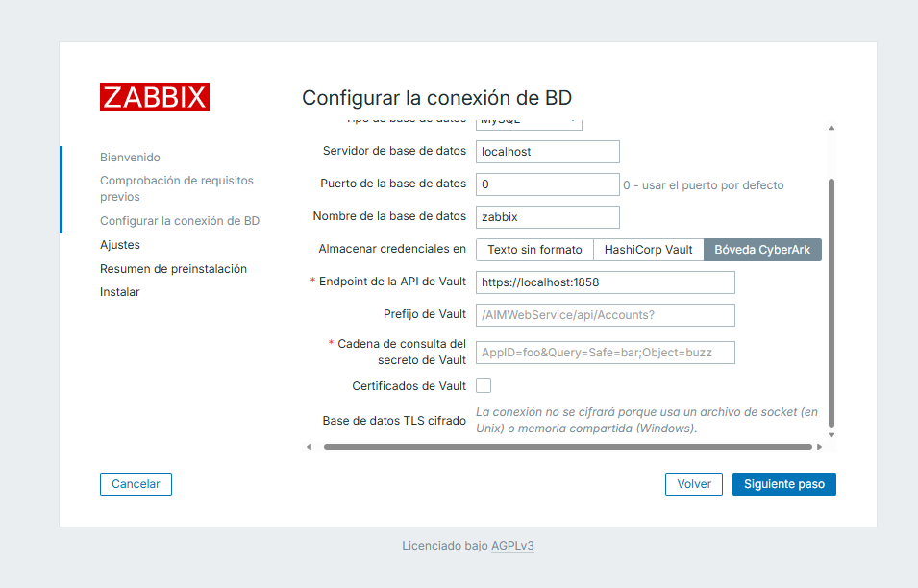Image resolution: width=918 pixels, height=588 pixels.
Task: Click the Base de datos TLS cifrado label
Action: [394, 421]
